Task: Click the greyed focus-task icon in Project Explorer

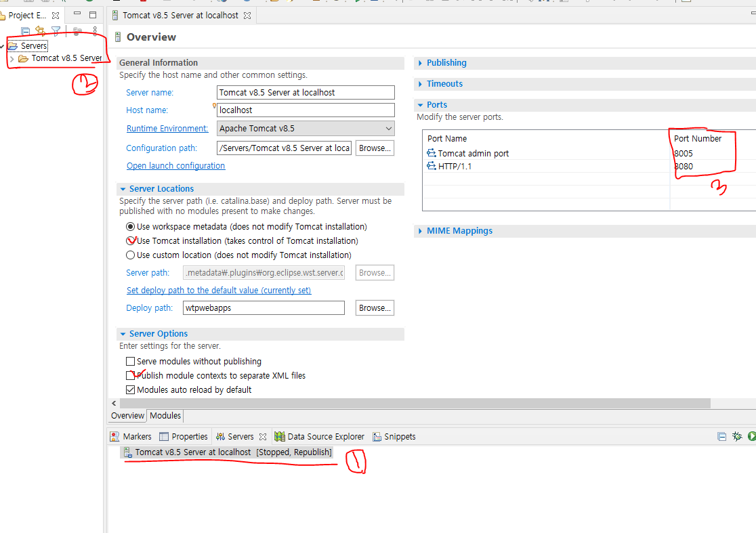Action: [77, 31]
